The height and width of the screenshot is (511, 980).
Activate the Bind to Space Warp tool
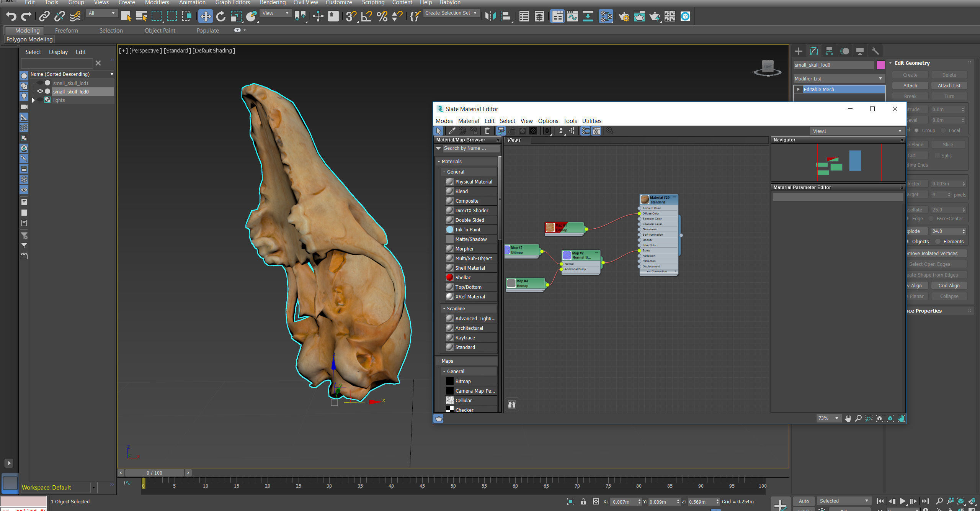tap(75, 16)
